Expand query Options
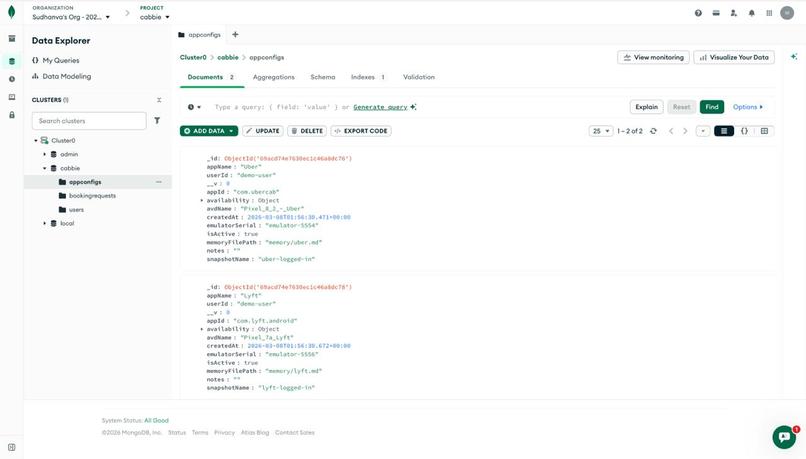 click(748, 107)
